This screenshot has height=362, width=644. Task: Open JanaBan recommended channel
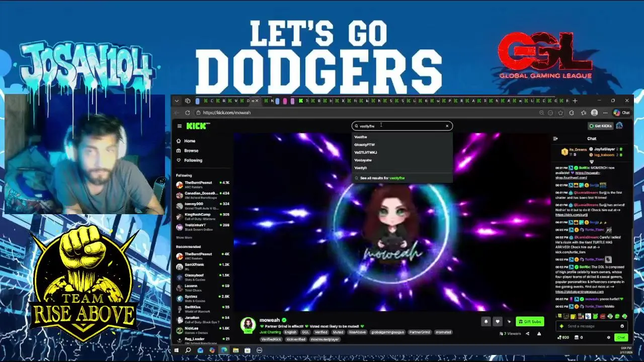(202, 320)
